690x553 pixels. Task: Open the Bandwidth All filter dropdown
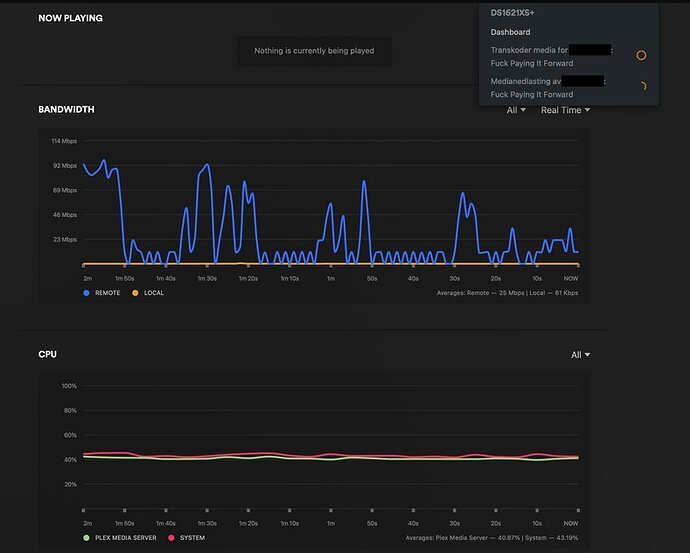516,110
